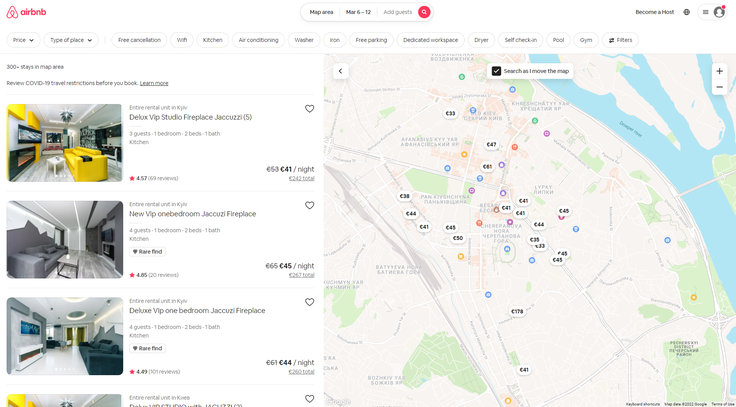
Task: Toggle the Iron filter
Action: [x=335, y=40]
